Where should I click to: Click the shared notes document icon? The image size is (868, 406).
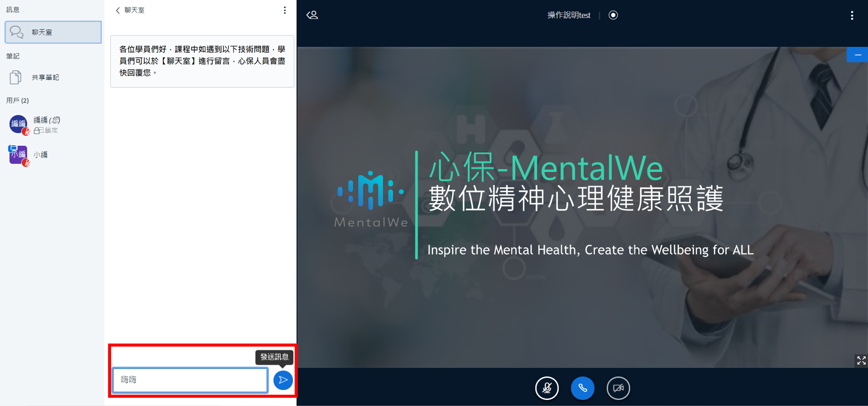(x=16, y=77)
